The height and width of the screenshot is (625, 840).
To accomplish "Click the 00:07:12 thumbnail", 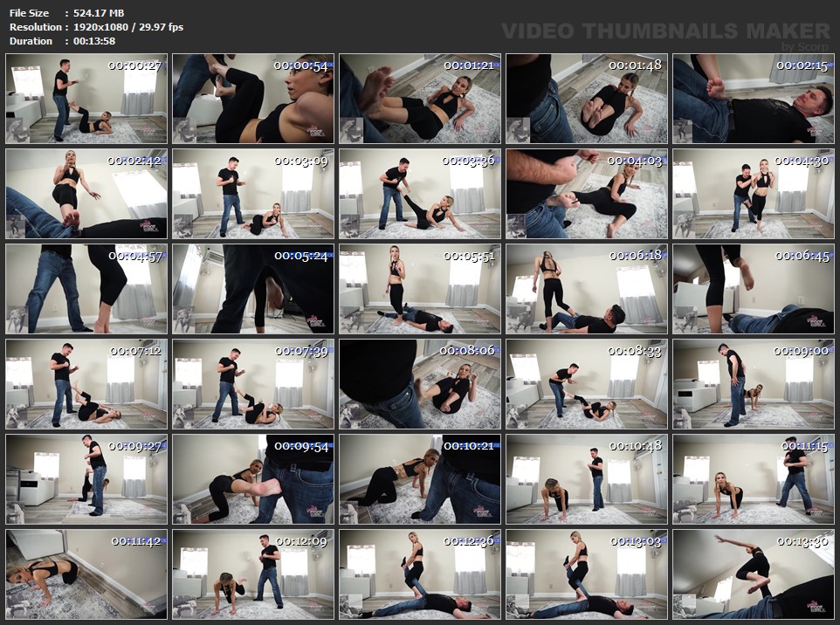I will point(86,384).
